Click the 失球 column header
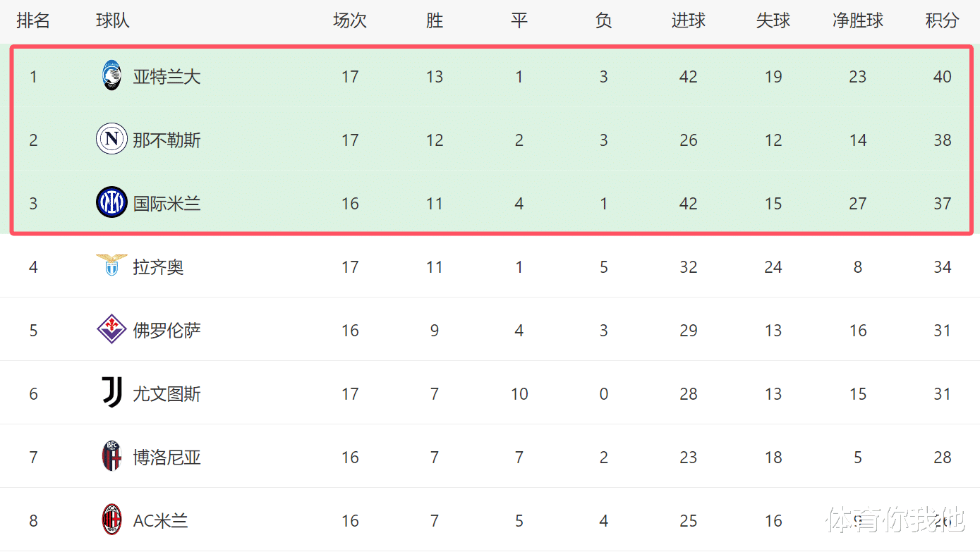This screenshot has height=552, width=980. (x=773, y=20)
